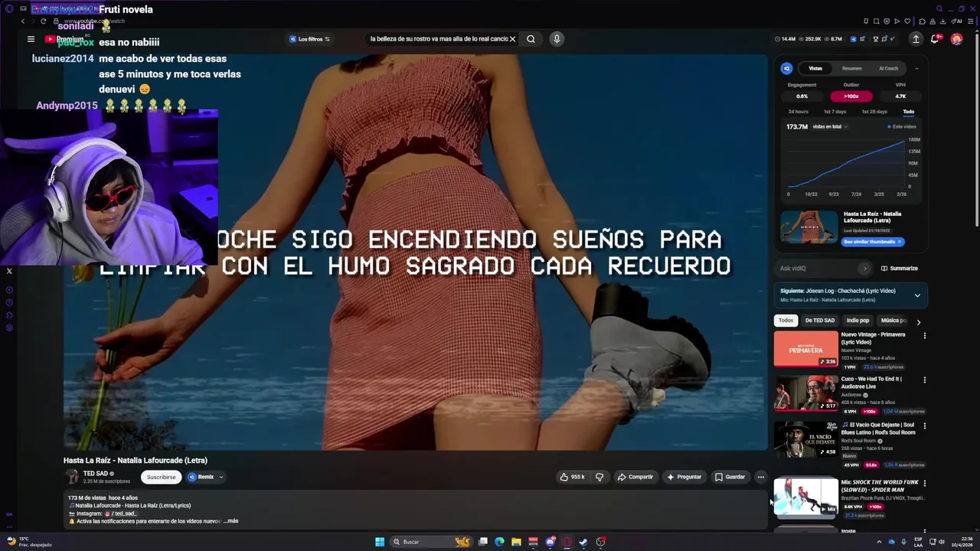Open the Windows Start button
This screenshot has width=980, height=551.
[380, 542]
